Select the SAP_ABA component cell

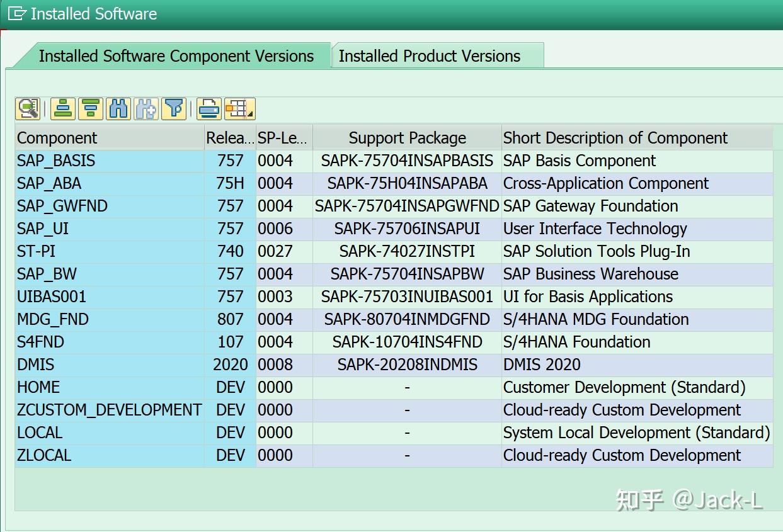click(110, 183)
